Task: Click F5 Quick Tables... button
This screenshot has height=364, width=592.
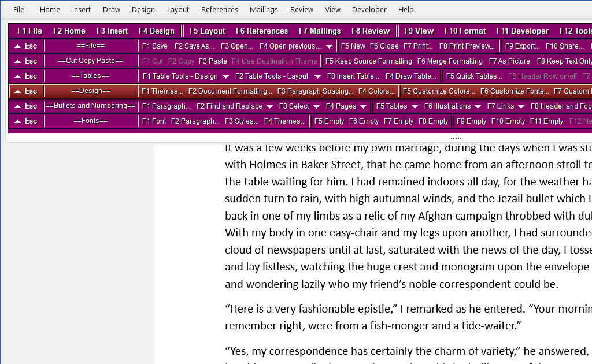Action: [474, 76]
